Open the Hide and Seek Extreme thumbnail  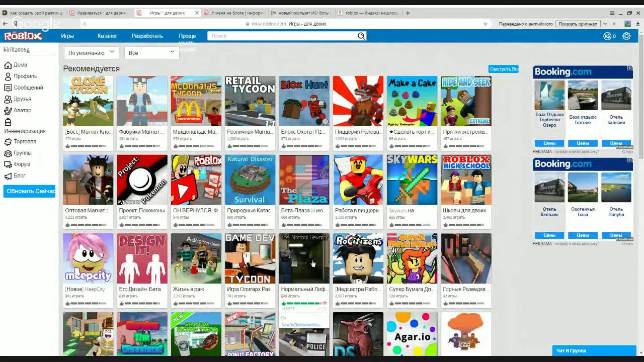click(466, 101)
